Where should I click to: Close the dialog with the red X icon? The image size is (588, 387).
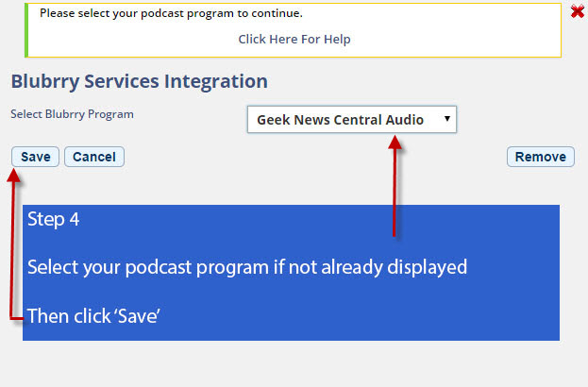577,12
